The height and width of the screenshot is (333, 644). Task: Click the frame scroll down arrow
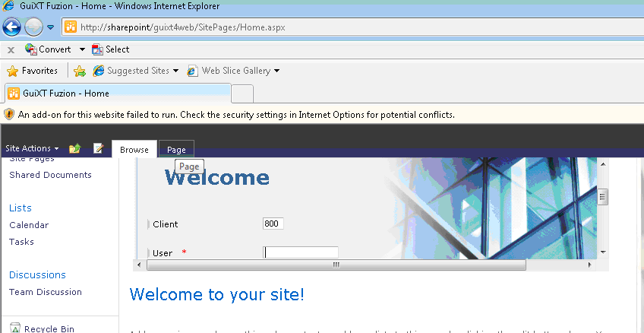[x=603, y=252]
